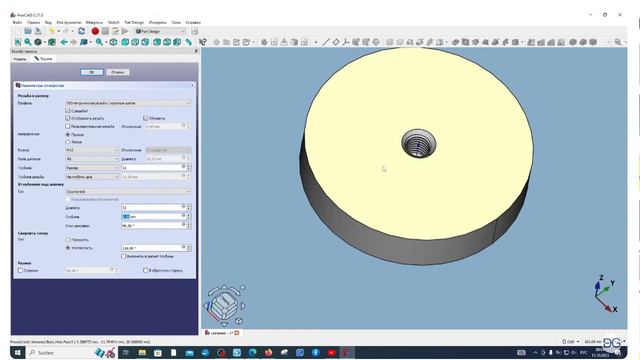Switch to the Модель tab
The image size is (640, 360).
coord(20,59)
